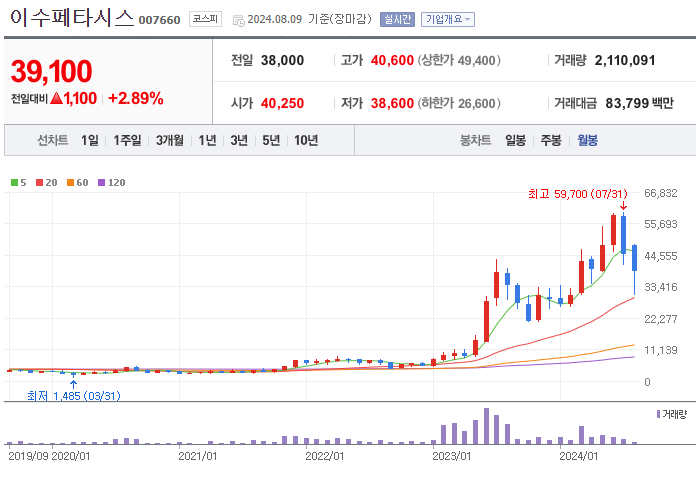Click the current price 39,100
This screenshot has width=696, height=477.
tap(51, 71)
